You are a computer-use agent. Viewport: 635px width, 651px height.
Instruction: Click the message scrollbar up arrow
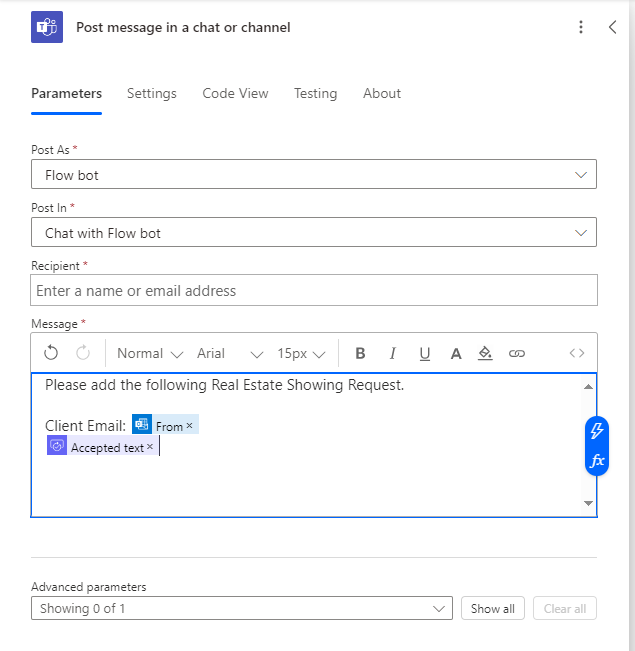pyautogui.click(x=588, y=387)
